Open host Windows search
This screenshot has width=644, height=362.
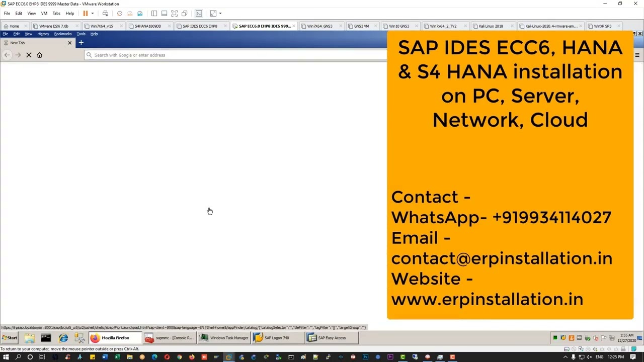pyautogui.click(x=18, y=357)
